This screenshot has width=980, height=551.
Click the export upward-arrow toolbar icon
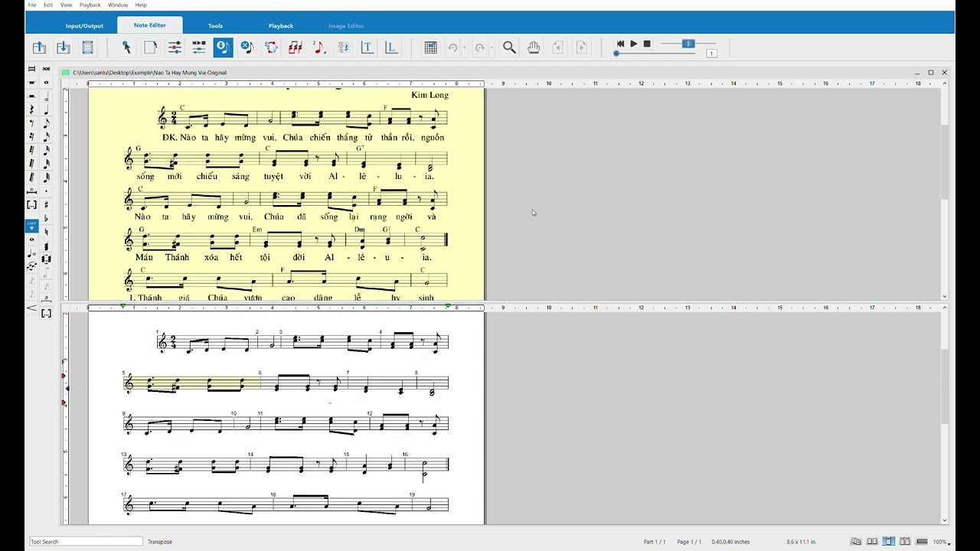pos(39,47)
